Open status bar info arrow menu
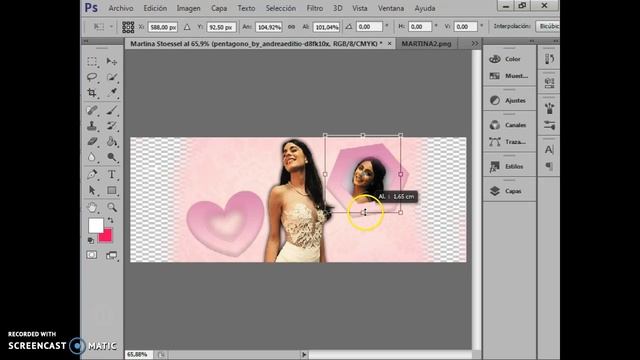640x360 pixels. [304, 355]
